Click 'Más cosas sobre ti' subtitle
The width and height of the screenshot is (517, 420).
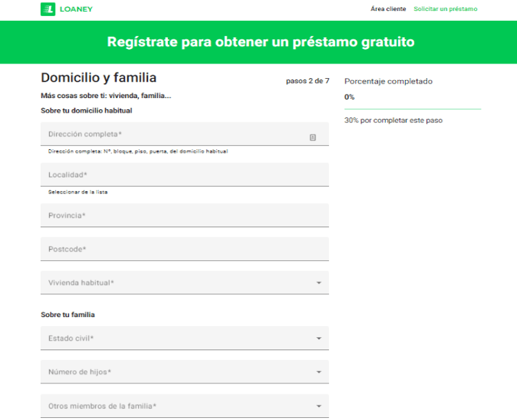click(x=106, y=96)
